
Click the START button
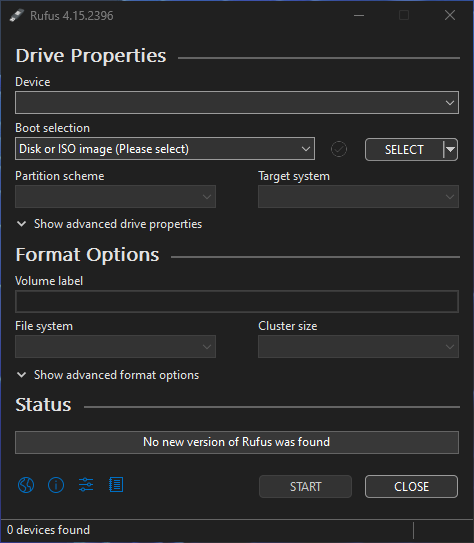click(x=305, y=487)
